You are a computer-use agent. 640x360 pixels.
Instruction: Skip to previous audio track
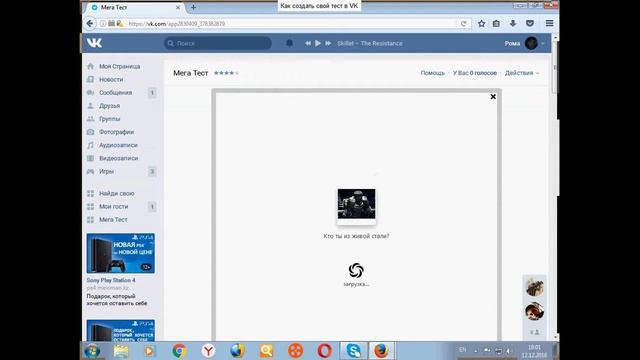[x=308, y=43]
